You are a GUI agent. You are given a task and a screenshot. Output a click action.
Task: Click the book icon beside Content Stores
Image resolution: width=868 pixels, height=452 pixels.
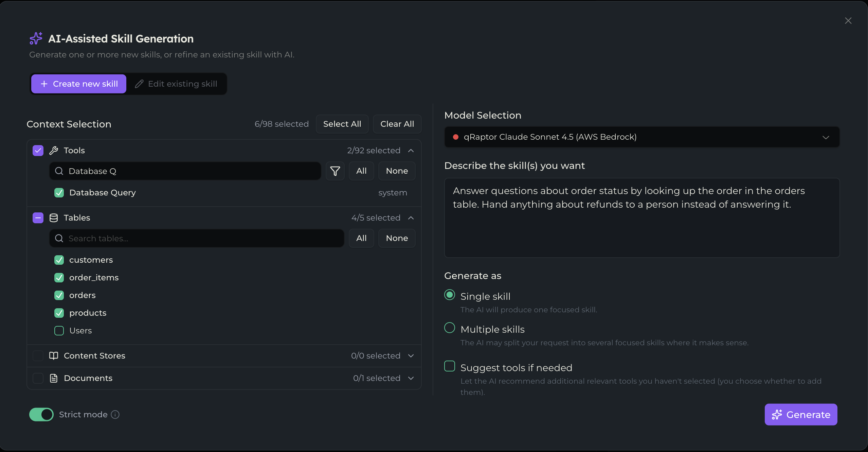coord(54,356)
